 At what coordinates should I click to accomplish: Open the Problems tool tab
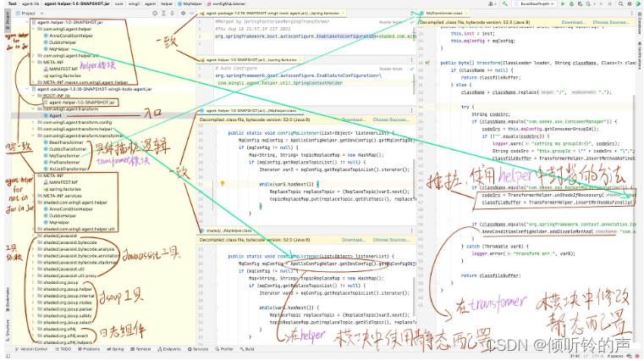click(88, 349)
